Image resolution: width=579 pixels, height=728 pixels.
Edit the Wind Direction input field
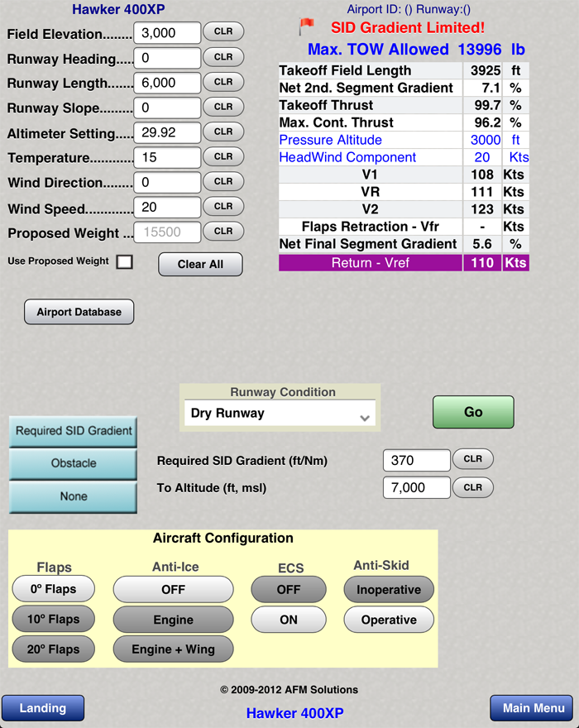(x=167, y=183)
